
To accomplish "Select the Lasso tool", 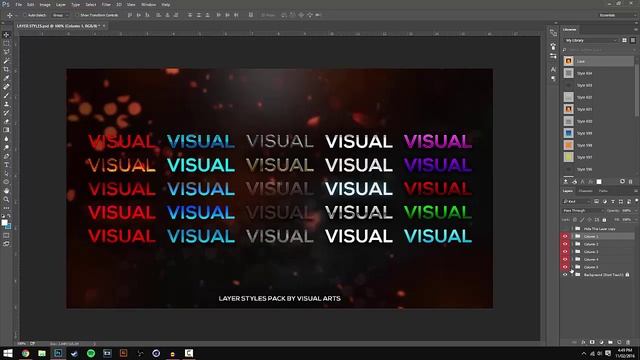I will (6, 52).
